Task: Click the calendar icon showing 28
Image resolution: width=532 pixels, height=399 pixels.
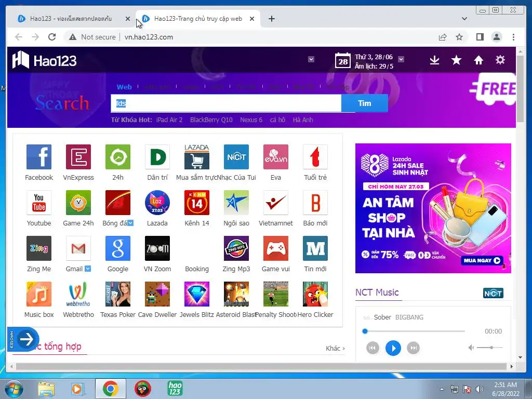Action: [x=343, y=61]
